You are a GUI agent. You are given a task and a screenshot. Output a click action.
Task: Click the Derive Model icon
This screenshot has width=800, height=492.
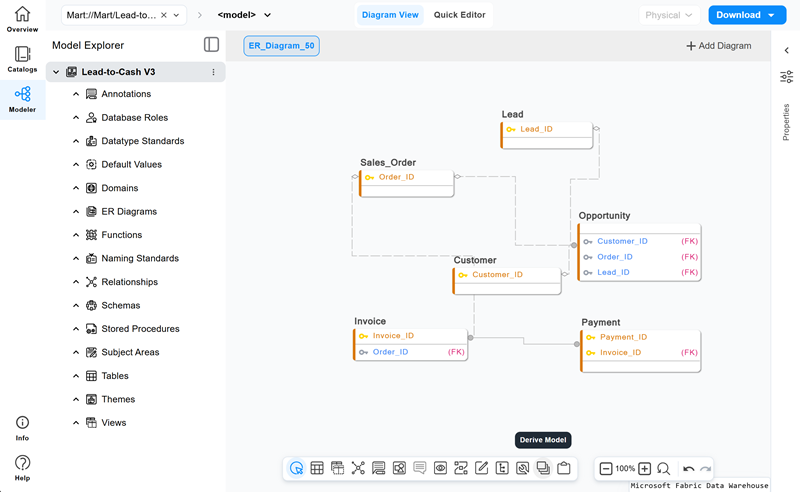point(543,468)
